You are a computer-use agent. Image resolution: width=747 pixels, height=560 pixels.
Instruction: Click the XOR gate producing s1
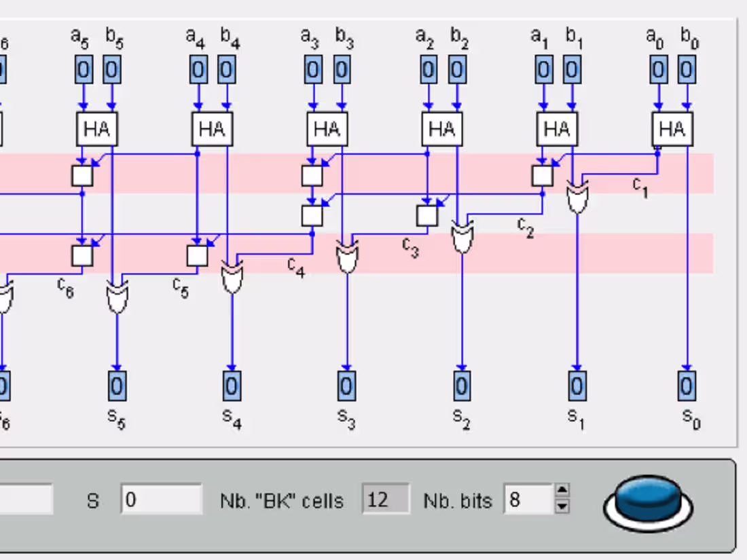pos(577,197)
